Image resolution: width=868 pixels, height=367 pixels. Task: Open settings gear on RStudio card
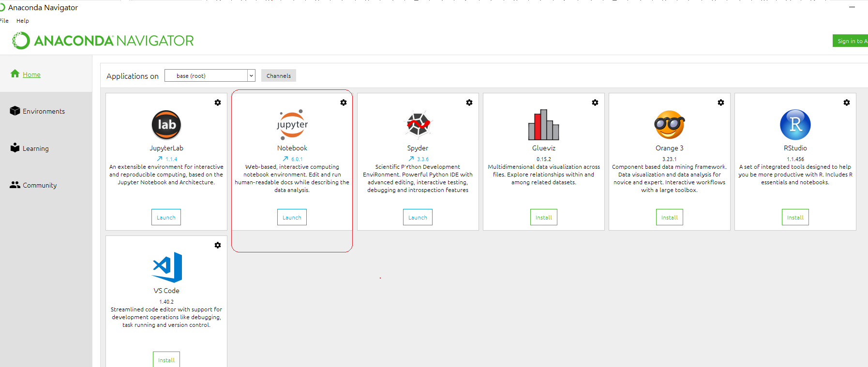847,103
